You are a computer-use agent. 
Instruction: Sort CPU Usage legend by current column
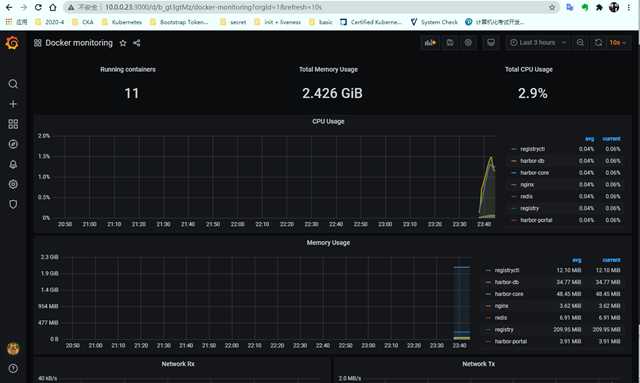(x=611, y=139)
